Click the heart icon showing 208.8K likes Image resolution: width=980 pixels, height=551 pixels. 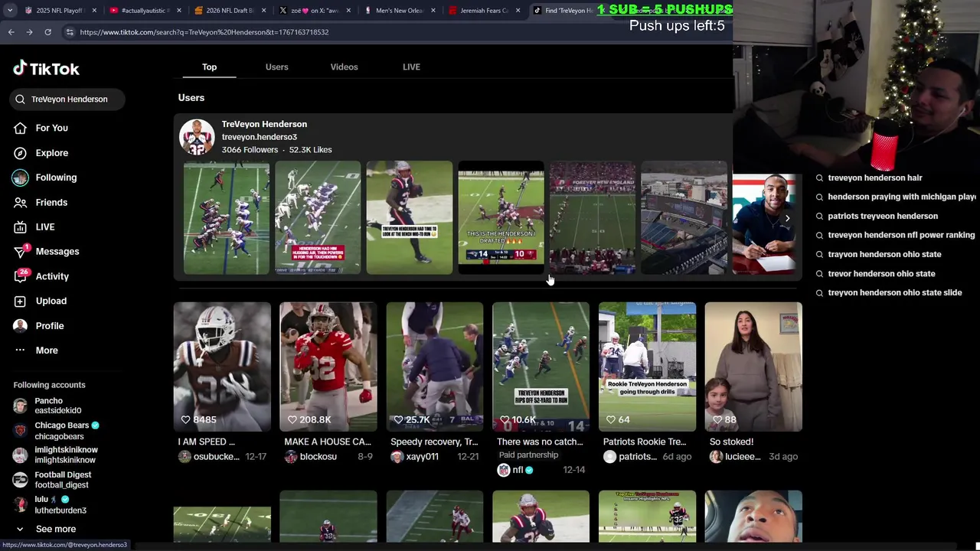coord(292,419)
